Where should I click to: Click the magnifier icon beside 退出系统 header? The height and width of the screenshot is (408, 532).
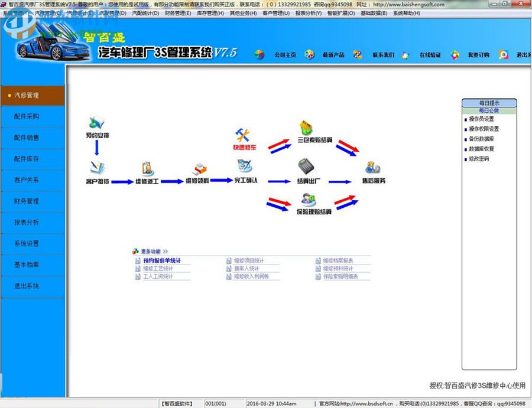click(x=504, y=54)
